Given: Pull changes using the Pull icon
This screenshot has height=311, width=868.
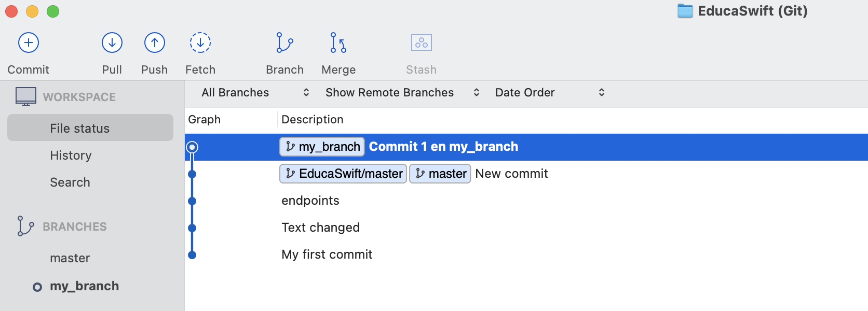Looking at the screenshot, I should pyautogui.click(x=112, y=43).
